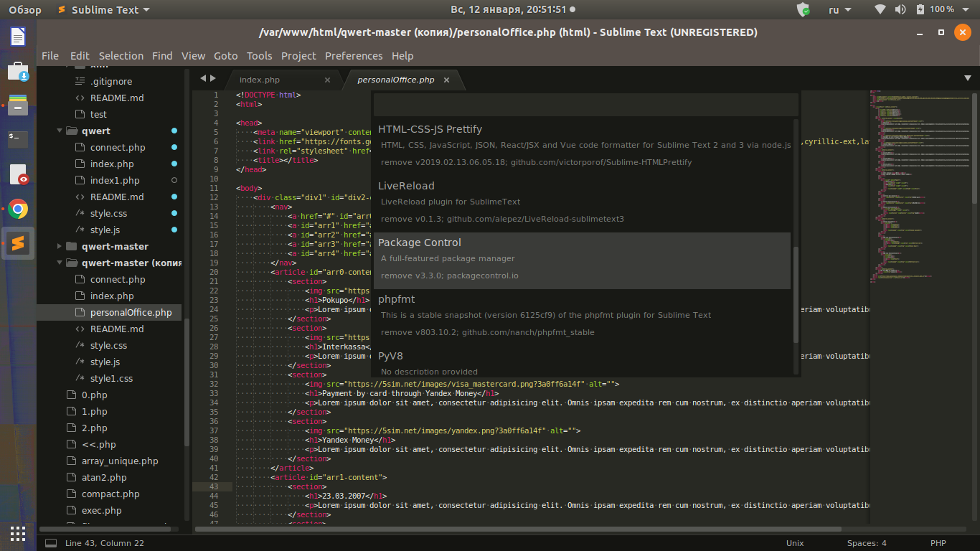Open the Files manager dock icon
The height and width of the screenshot is (551, 980).
[18, 105]
